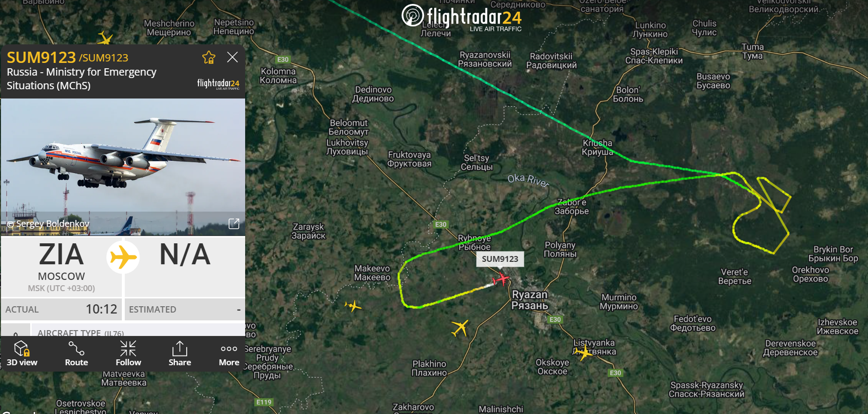The image size is (868, 414).
Task: Click the yellow airplane progress icon
Action: coord(123,257)
